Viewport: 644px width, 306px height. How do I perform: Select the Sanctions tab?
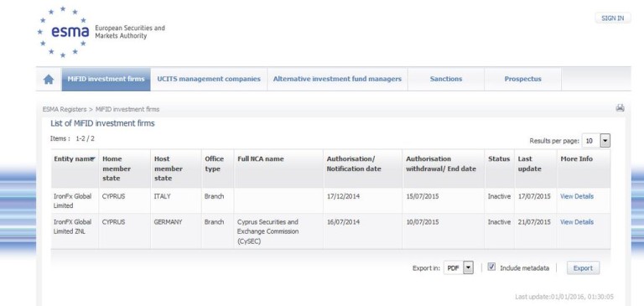click(x=446, y=80)
